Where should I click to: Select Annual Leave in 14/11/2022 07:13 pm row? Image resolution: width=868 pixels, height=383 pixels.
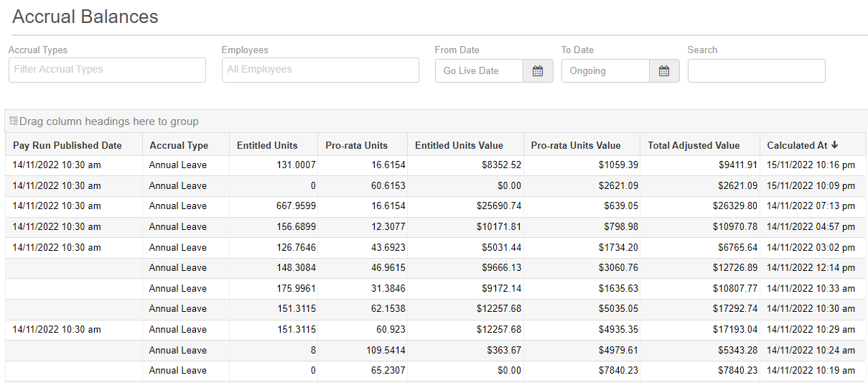[178, 206]
